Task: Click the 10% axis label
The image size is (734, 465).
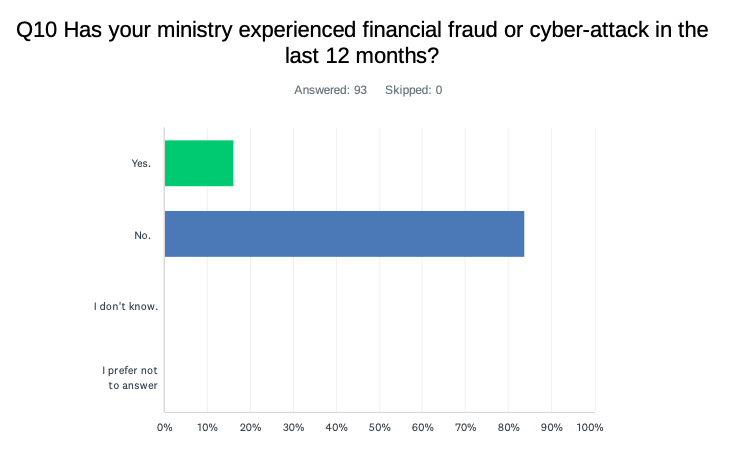Action: pyautogui.click(x=207, y=428)
